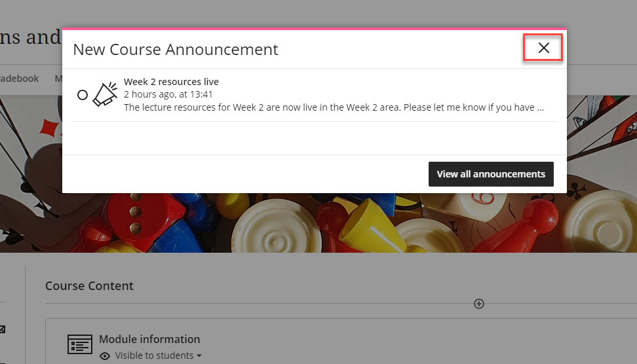The width and height of the screenshot is (637, 364).
Task: Close the New Course Announcement dialog
Action: (x=543, y=48)
